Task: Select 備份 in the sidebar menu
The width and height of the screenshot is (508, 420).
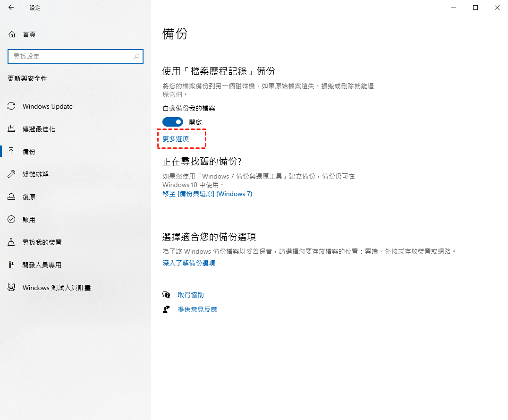Action: [x=29, y=152]
